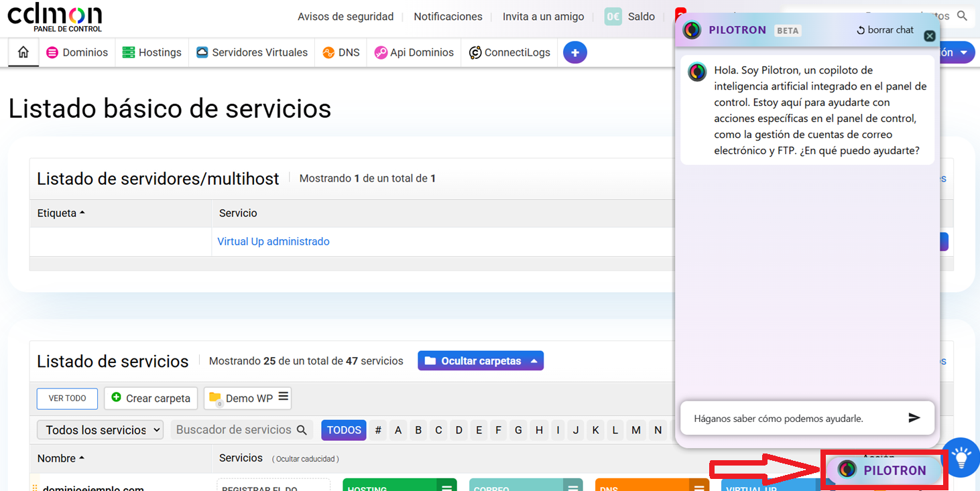Open Servidores Virtuales menu

[252, 52]
